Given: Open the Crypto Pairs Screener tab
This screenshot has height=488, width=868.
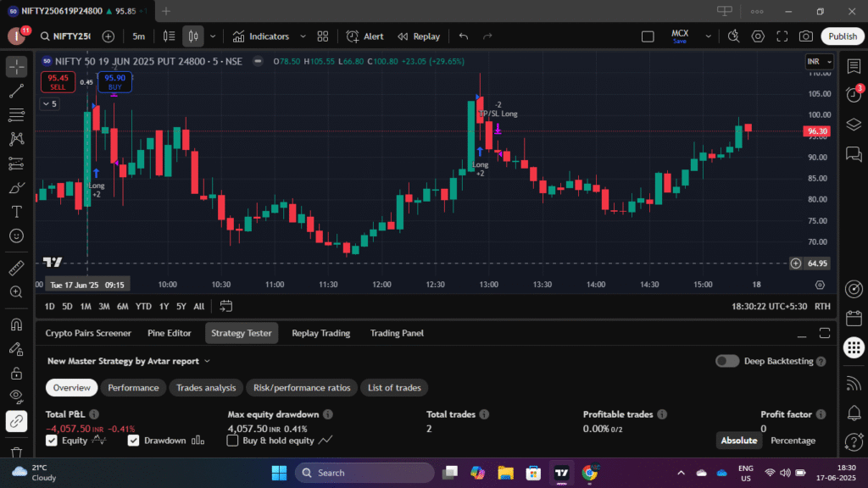Looking at the screenshot, I should tap(88, 333).
